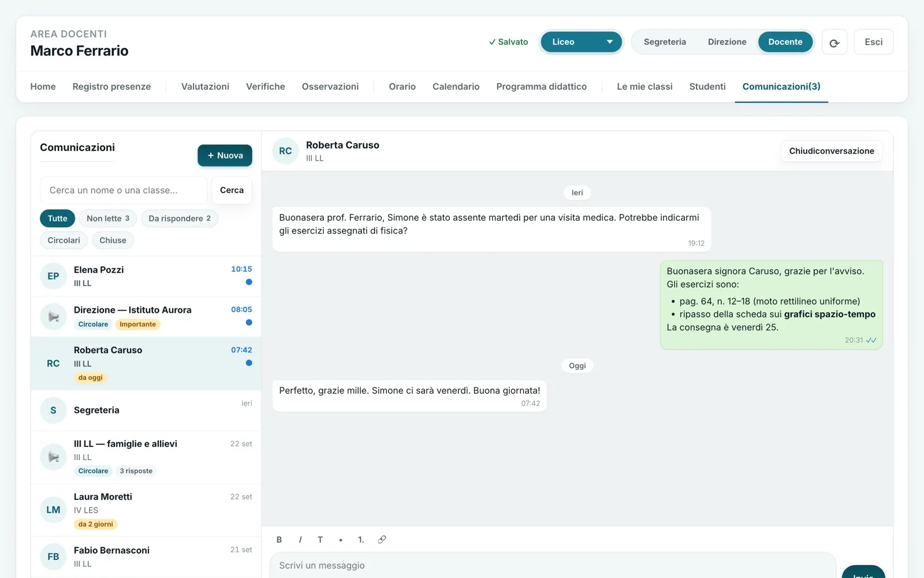Filter conversations by Tutte
924x578 pixels.
click(57, 218)
